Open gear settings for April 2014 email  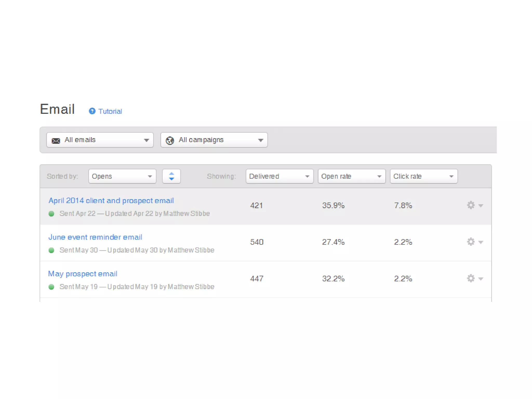click(471, 205)
